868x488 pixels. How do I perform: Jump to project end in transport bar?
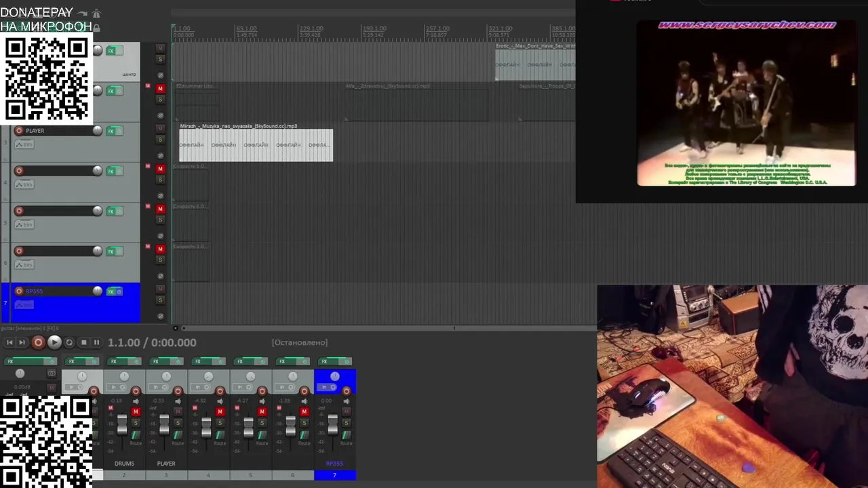22,343
